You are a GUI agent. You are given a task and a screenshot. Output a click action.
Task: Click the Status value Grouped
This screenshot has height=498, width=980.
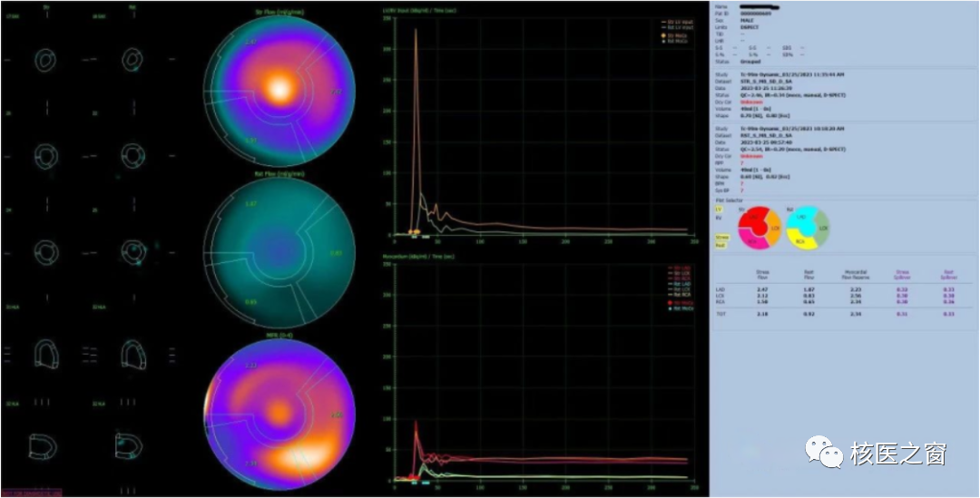point(750,62)
